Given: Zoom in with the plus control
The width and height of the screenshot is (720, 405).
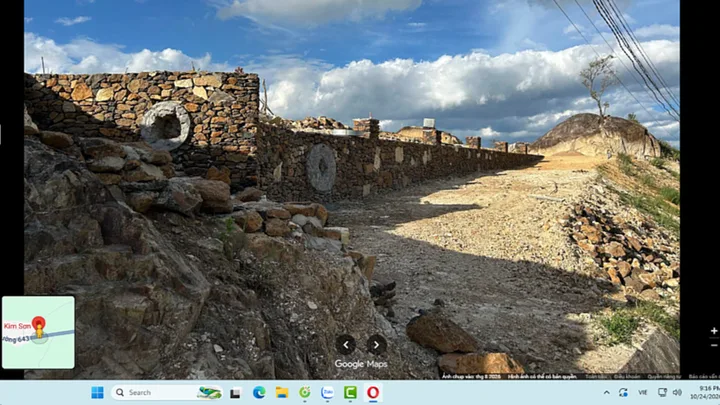Looking at the screenshot, I should (x=714, y=331).
